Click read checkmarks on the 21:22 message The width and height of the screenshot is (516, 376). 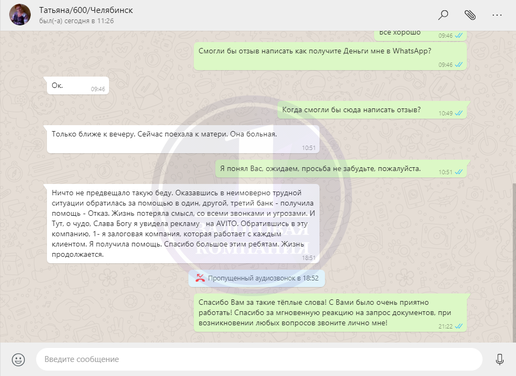click(x=459, y=326)
